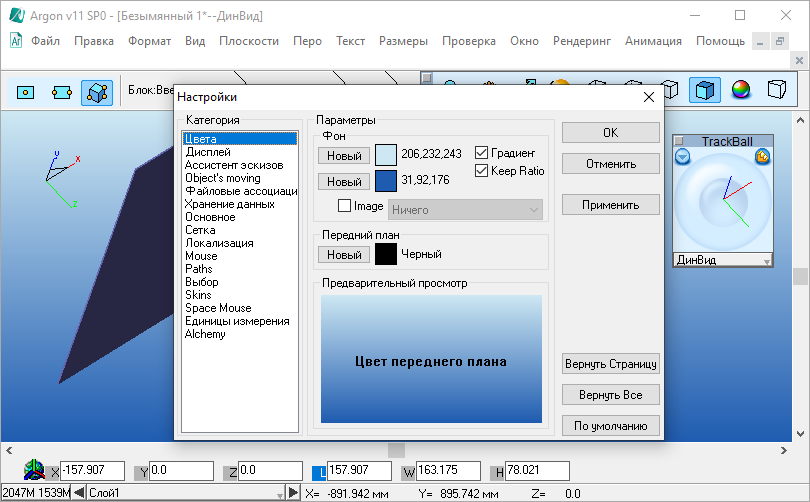Click the outlined open box icon
Image resolution: width=810 pixels, height=502 pixels.
pyautogui.click(x=776, y=89)
